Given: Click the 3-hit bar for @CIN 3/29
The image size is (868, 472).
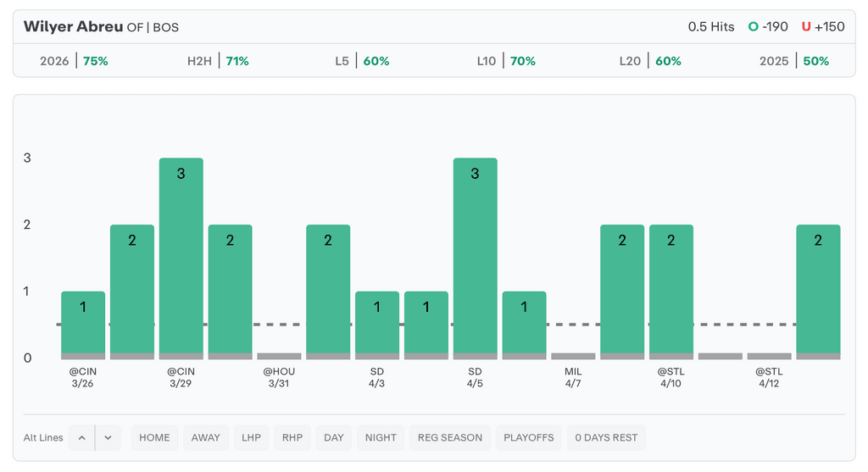Looking at the screenshot, I should pos(181,254).
